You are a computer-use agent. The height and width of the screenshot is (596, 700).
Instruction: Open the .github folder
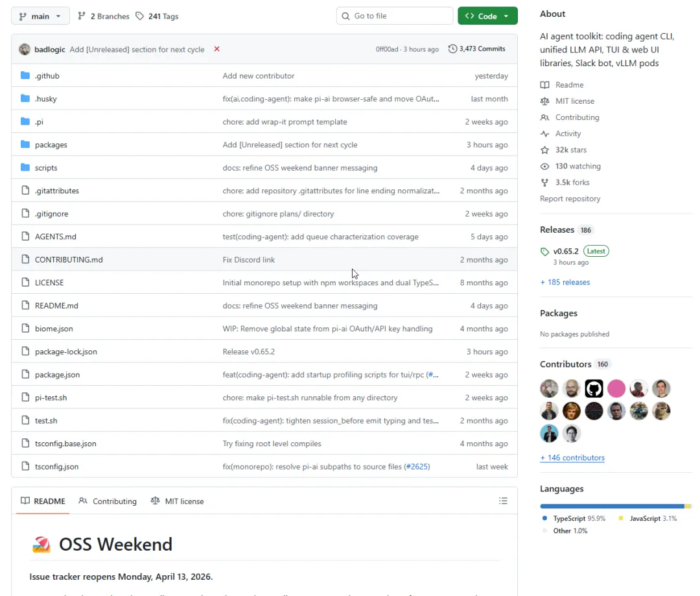47,76
